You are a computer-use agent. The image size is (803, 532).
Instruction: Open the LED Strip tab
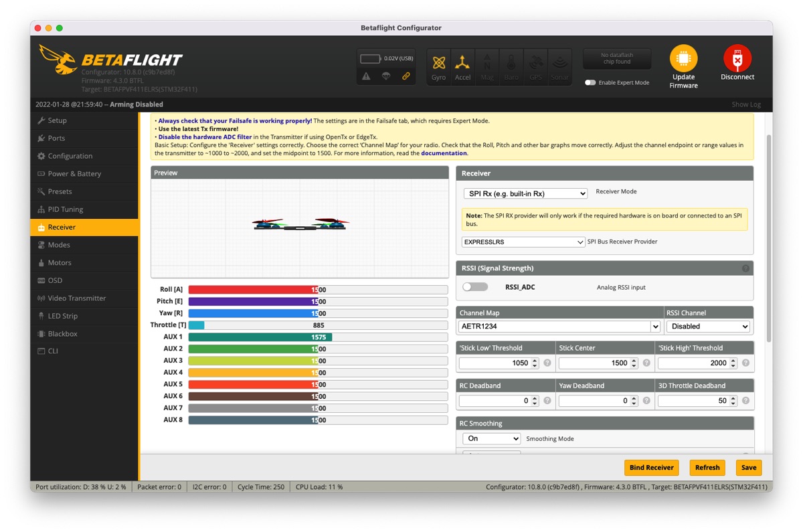[84, 316]
